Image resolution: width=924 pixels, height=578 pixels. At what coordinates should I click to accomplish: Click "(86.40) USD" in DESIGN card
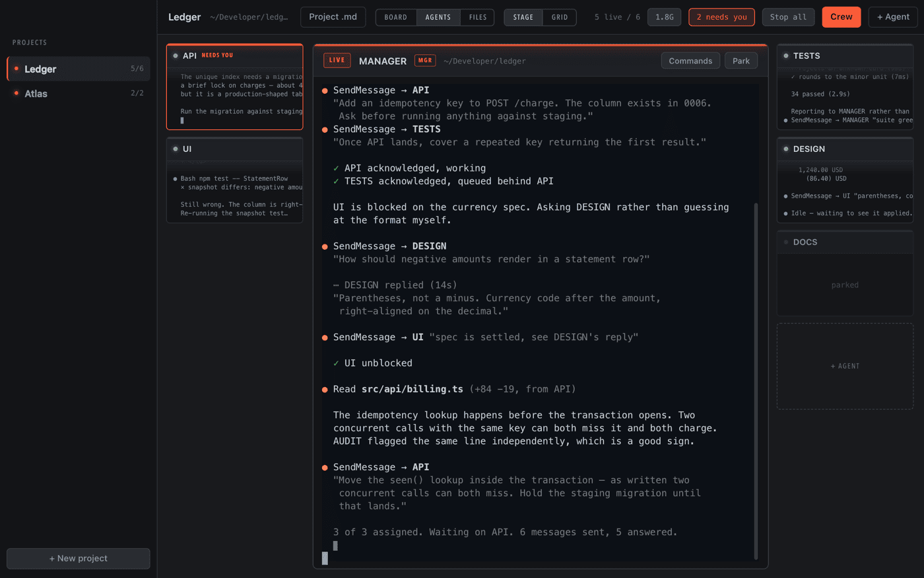click(826, 178)
